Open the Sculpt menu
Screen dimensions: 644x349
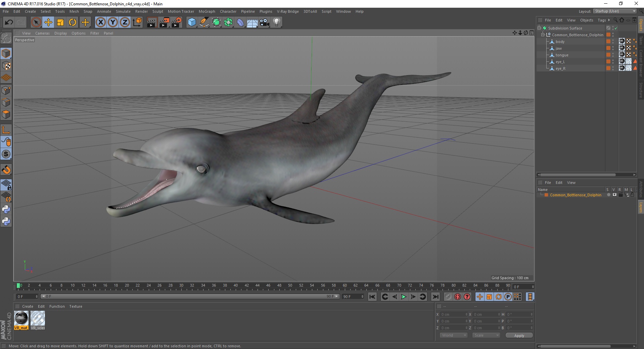(x=157, y=11)
